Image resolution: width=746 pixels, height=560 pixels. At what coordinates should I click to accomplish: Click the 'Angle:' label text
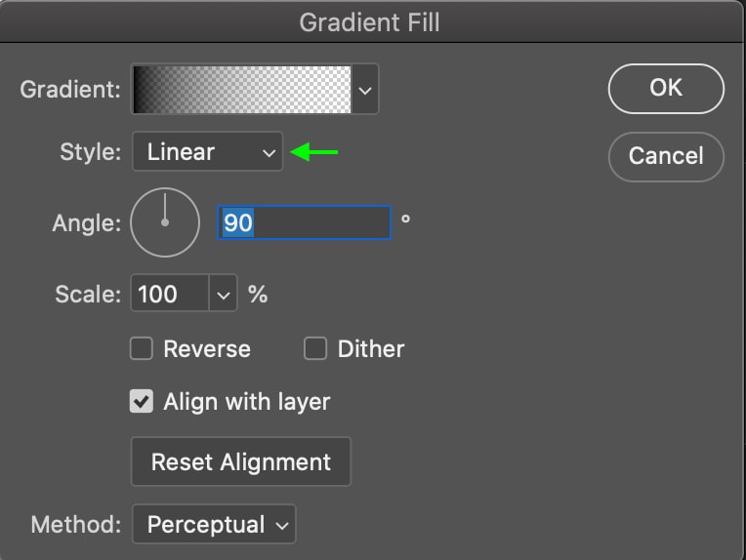tap(86, 223)
